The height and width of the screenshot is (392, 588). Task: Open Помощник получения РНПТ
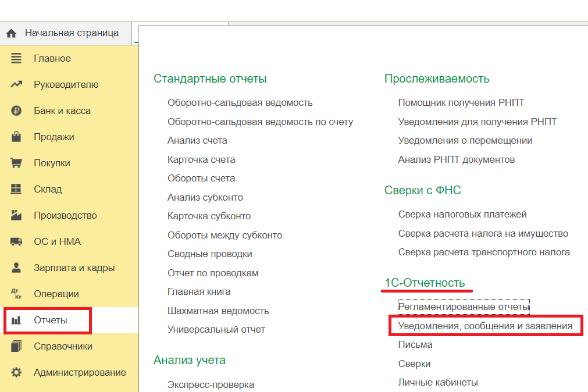[x=461, y=103]
